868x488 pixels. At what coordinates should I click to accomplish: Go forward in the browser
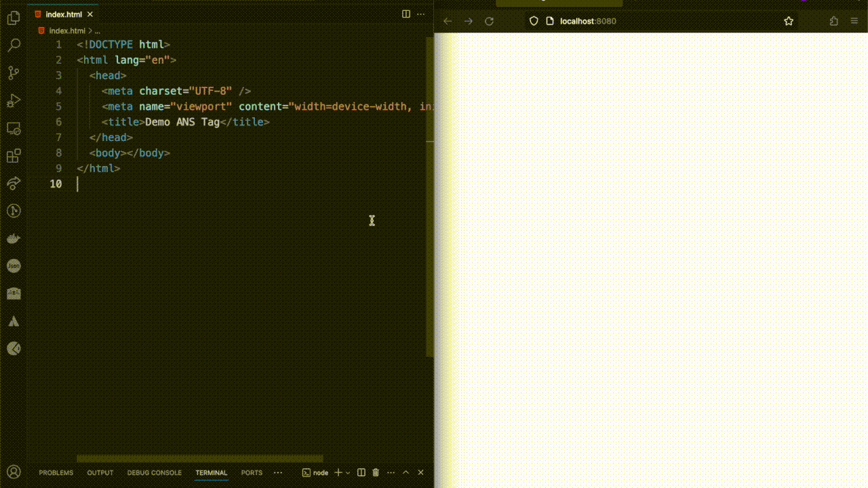[469, 21]
